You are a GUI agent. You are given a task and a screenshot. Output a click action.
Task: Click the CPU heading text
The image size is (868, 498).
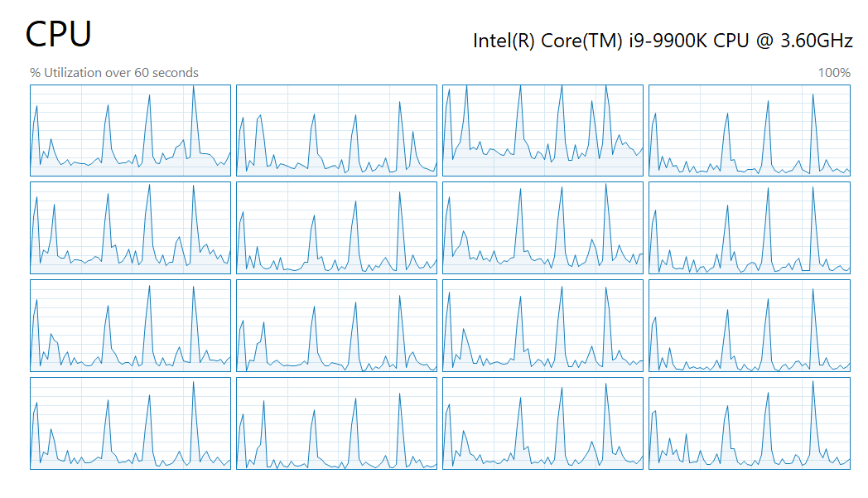point(58,34)
